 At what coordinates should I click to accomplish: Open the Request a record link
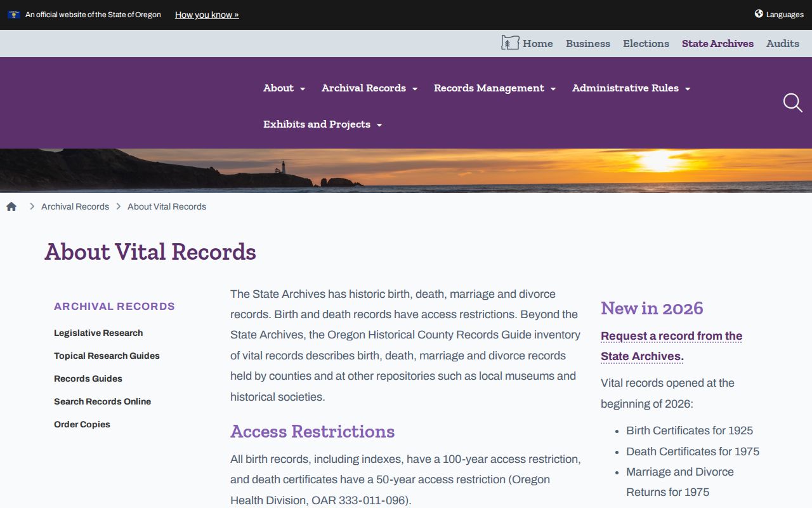click(671, 346)
